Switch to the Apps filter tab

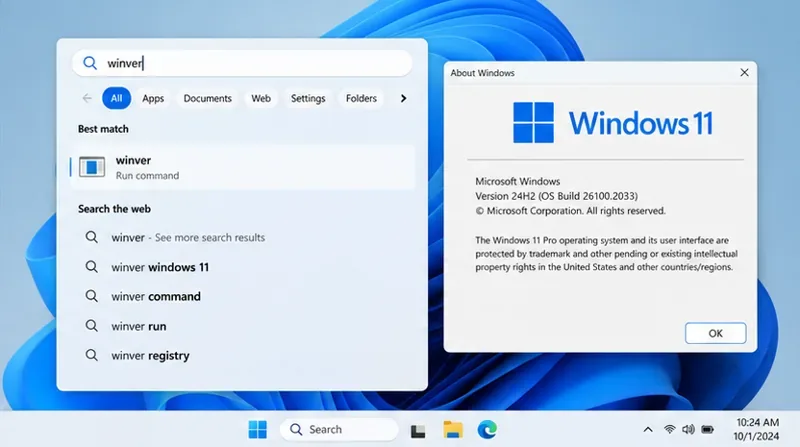[x=153, y=98]
